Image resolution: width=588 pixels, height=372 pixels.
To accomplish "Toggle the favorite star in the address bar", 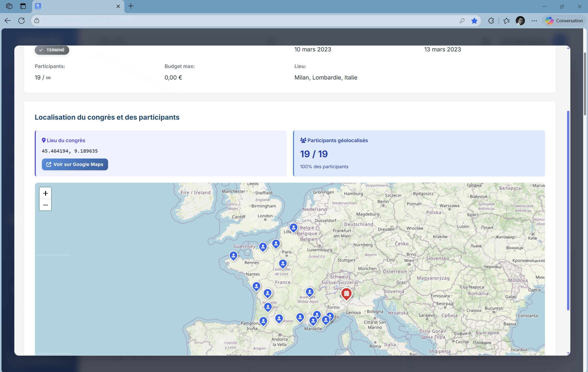I will [475, 20].
